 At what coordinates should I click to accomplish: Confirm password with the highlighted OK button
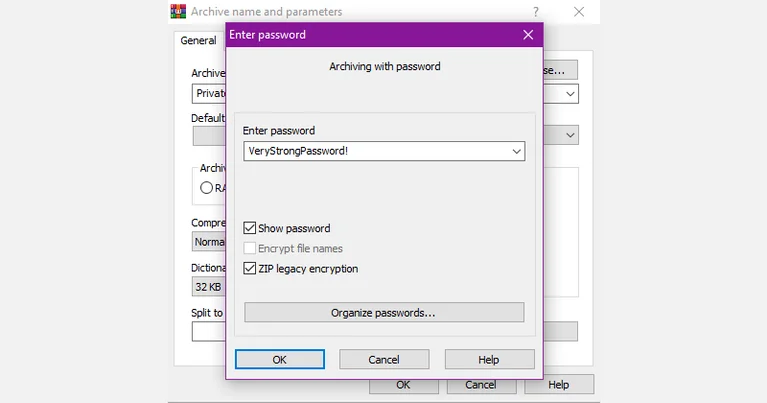[280, 359]
